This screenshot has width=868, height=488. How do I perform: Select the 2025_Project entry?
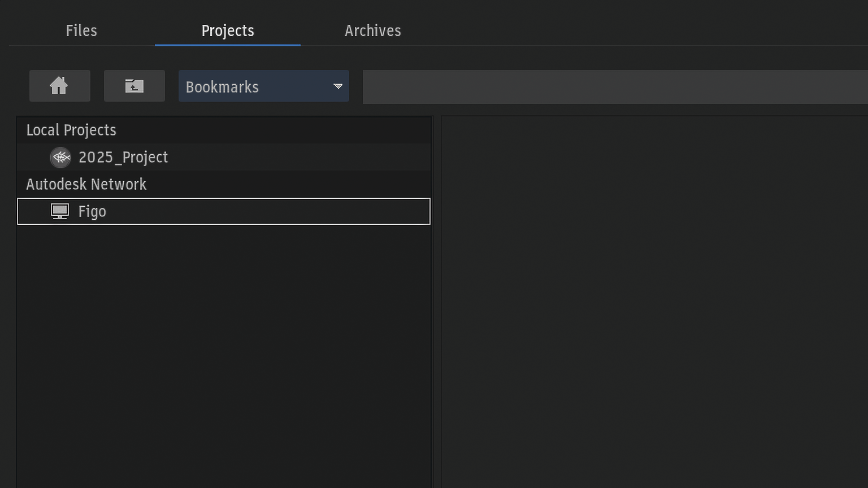123,157
